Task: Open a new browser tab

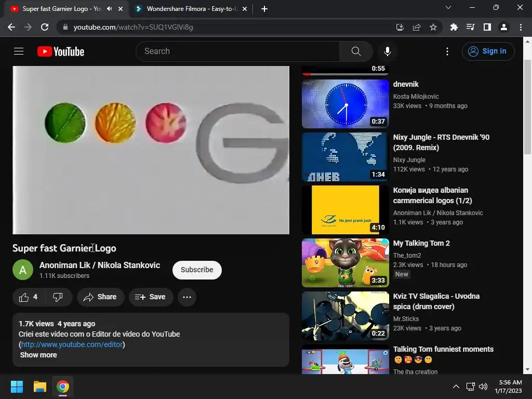Action: pyautogui.click(x=264, y=9)
